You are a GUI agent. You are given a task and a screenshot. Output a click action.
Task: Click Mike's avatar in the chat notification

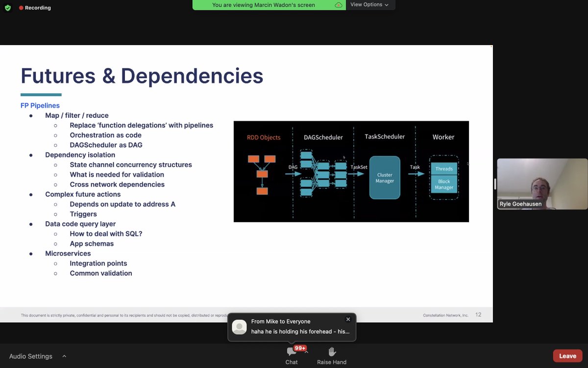(x=239, y=327)
